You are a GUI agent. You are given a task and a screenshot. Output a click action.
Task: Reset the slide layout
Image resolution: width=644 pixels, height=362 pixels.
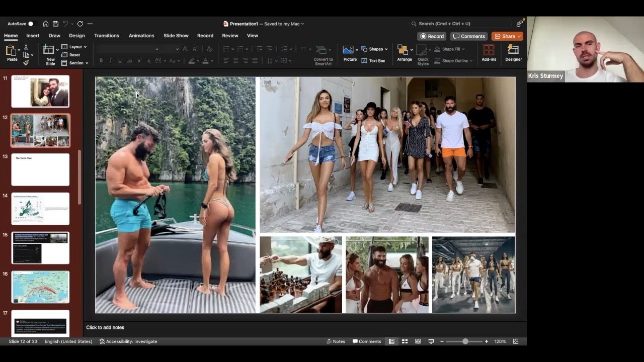pos(71,55)
